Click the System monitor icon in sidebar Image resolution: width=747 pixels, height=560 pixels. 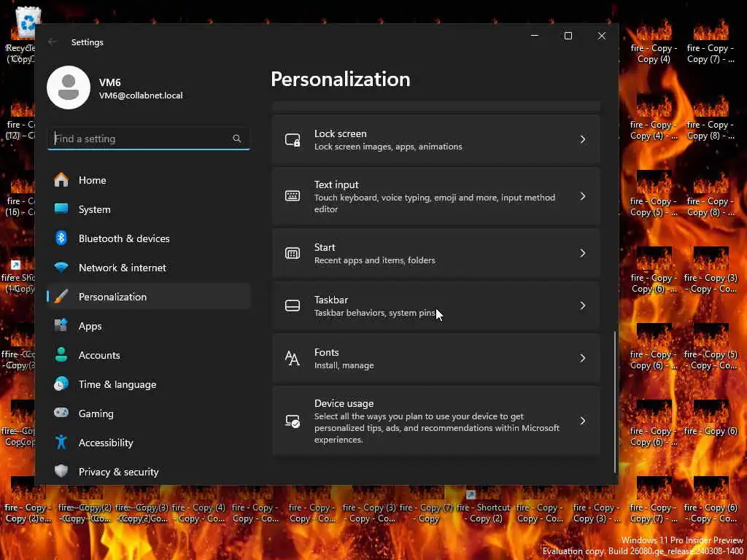click(x=61, y=209)
